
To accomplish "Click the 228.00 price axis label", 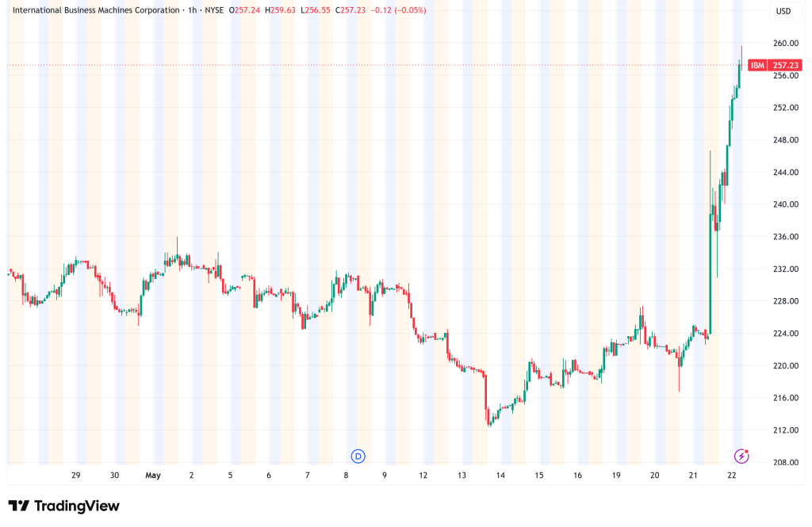I will 785,301.
